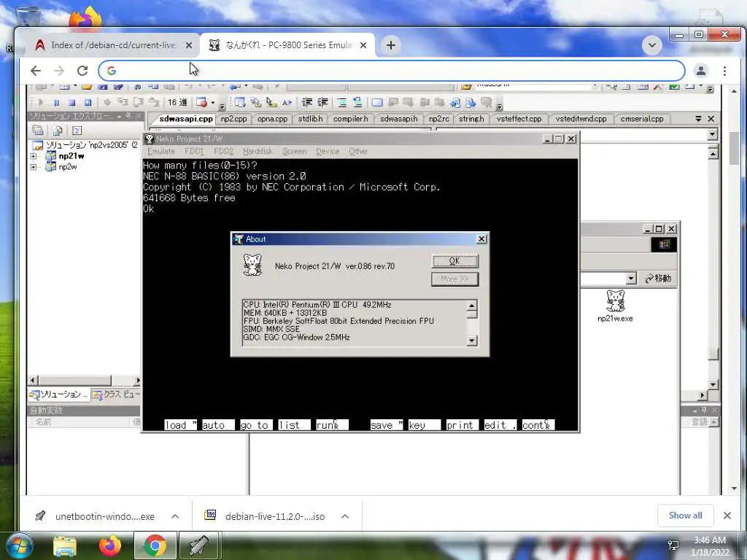Click Solution Explorer properties icon
This screenshot has width=747, height=560.
tap(38, 130)
